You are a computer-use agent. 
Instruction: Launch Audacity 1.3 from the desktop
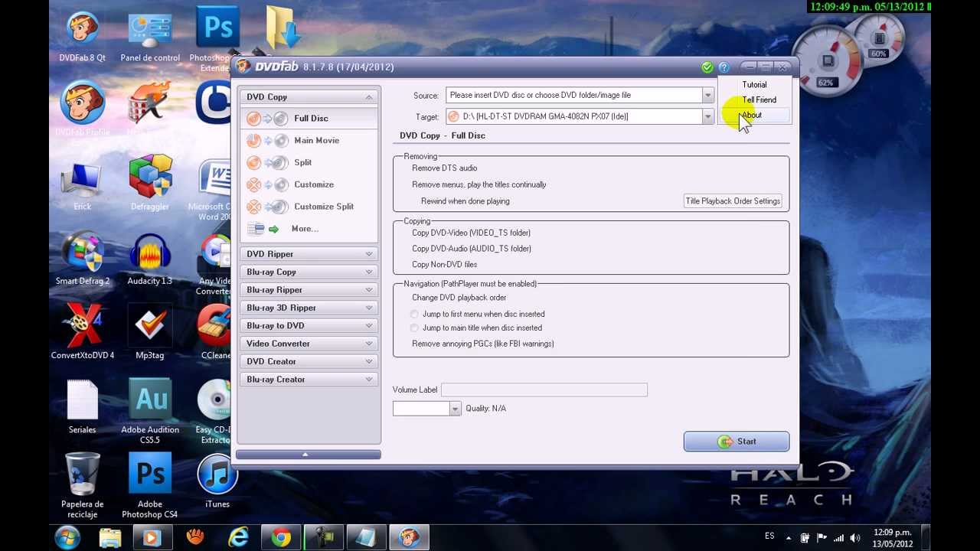click(150, 258)
